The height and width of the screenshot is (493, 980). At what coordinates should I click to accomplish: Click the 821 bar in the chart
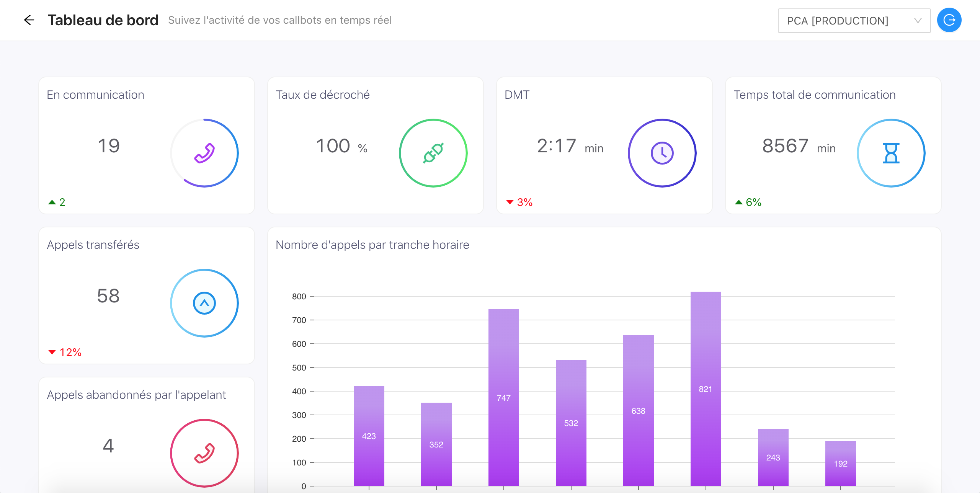pyautogui.click(x=706, y=389)
